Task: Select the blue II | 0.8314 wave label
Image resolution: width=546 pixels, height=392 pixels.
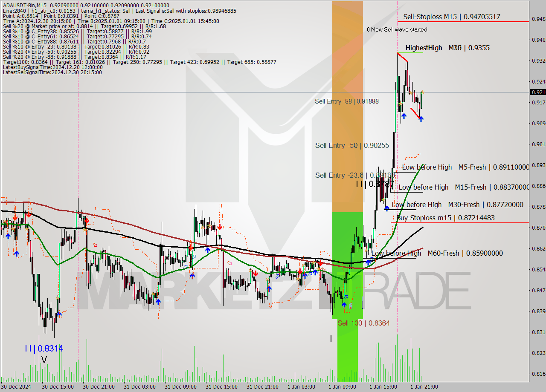Action: [44, 349]
